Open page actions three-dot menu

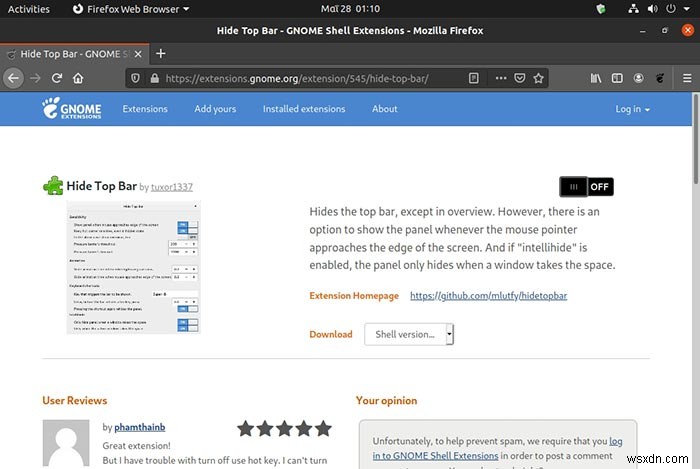[x=501, y=79]
